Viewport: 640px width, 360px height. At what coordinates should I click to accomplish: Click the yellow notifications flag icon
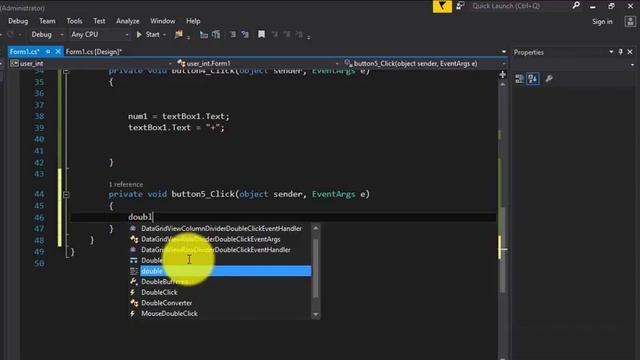click(x=442, y=6)
